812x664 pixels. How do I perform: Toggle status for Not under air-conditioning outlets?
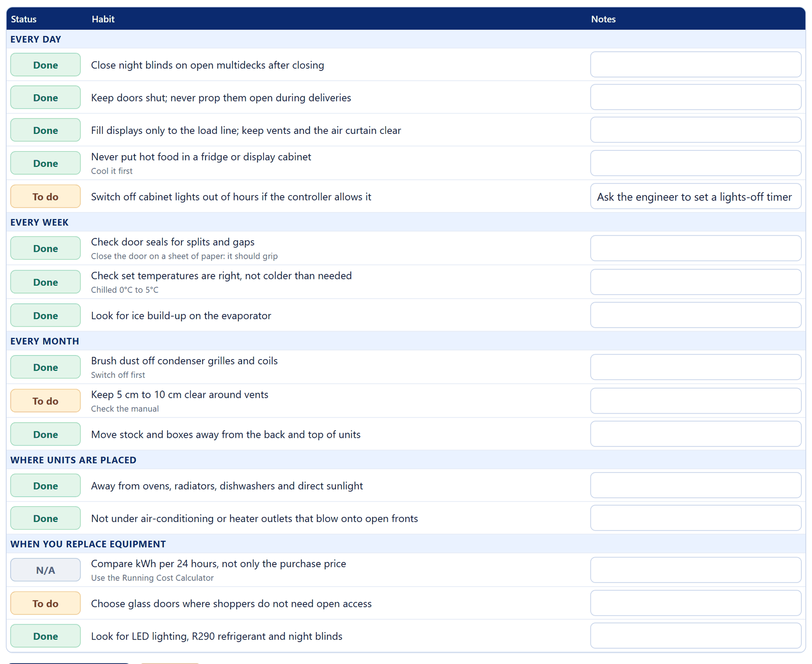tap(45, 518)
